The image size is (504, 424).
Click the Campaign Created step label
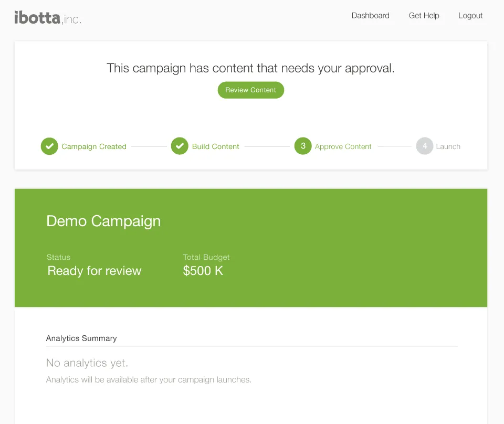(x=94, y=147)
